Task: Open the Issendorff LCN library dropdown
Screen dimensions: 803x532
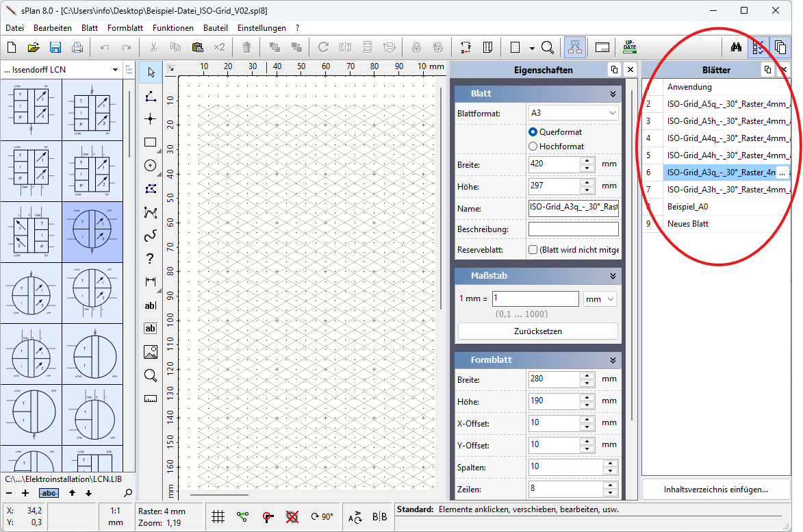Action: coord(61,70)
